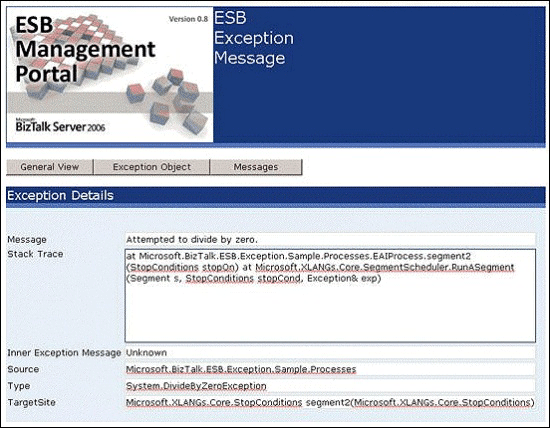The width and height of the screenshot is (550, 428).
Task: Click the ESB Exception Message header title
Action: tap(254, 38)
